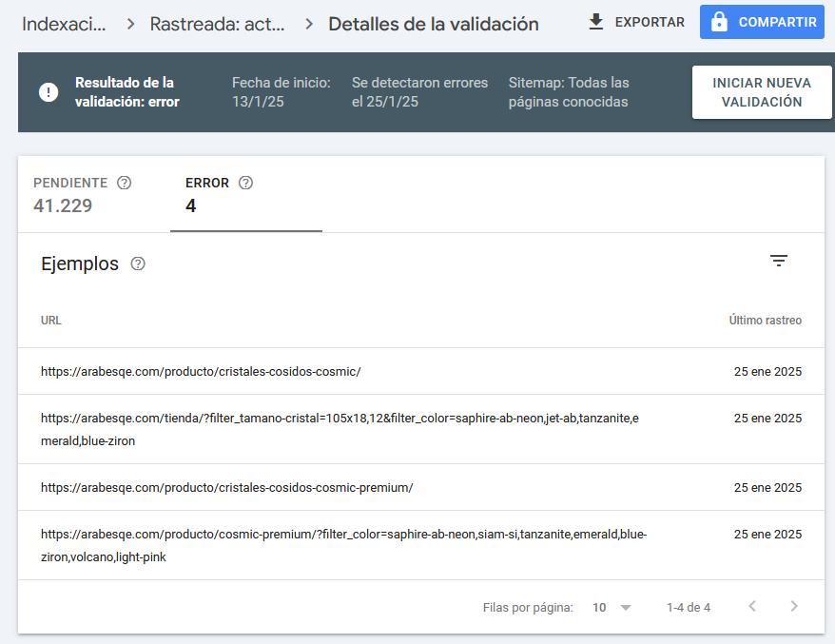This screenshot has height=644, width=835.
Task: Select the ERROR tab
Action: click(246, 196)
